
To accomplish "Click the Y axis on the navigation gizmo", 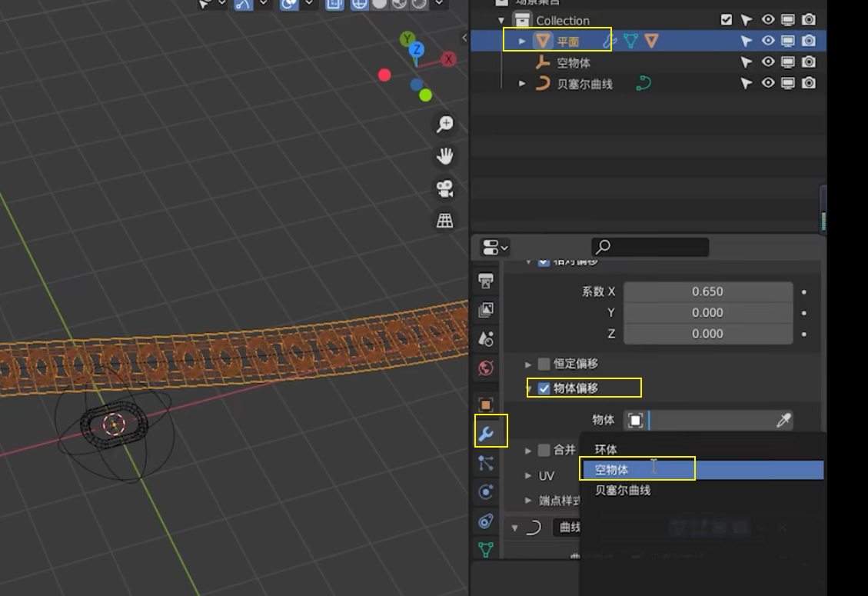I will (407, 38).
